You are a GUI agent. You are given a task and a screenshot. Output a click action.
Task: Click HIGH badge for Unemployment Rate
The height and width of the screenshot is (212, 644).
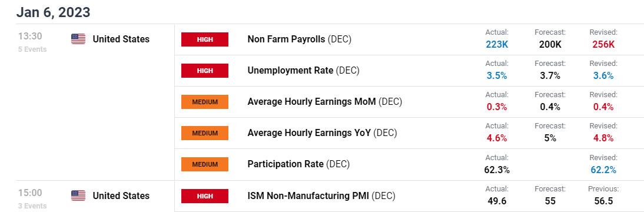point(204,71)
